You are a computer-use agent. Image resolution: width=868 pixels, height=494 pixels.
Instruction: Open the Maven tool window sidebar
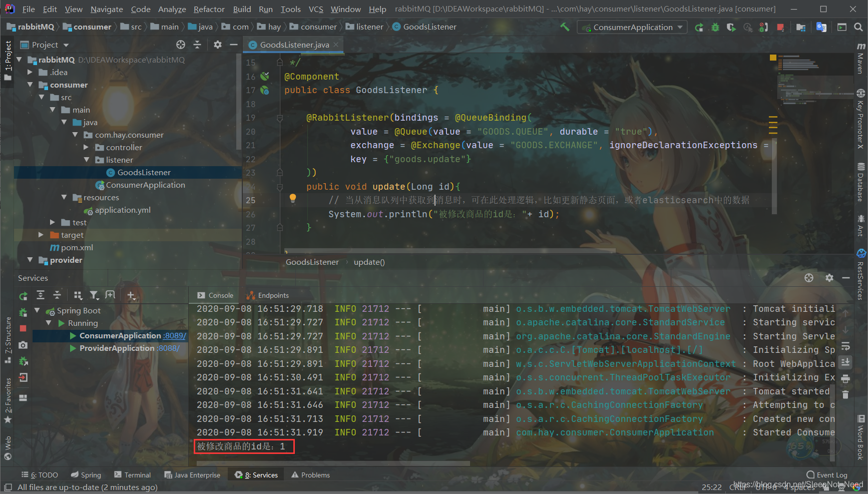pos(860,59)
